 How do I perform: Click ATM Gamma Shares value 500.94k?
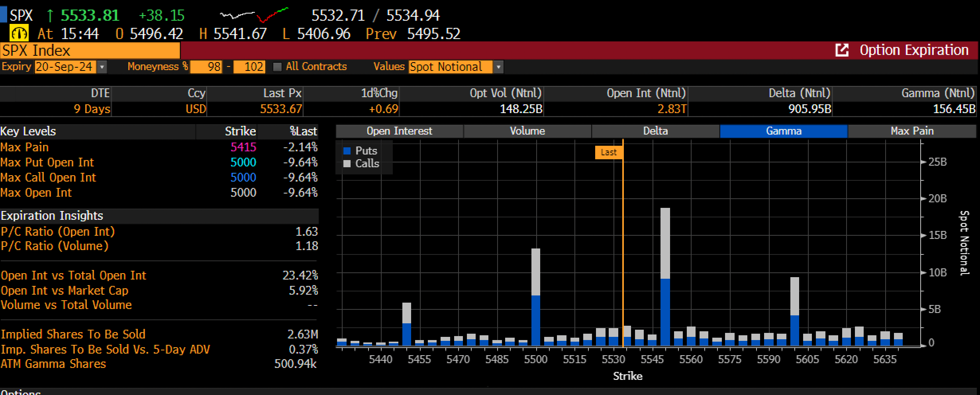296,364
